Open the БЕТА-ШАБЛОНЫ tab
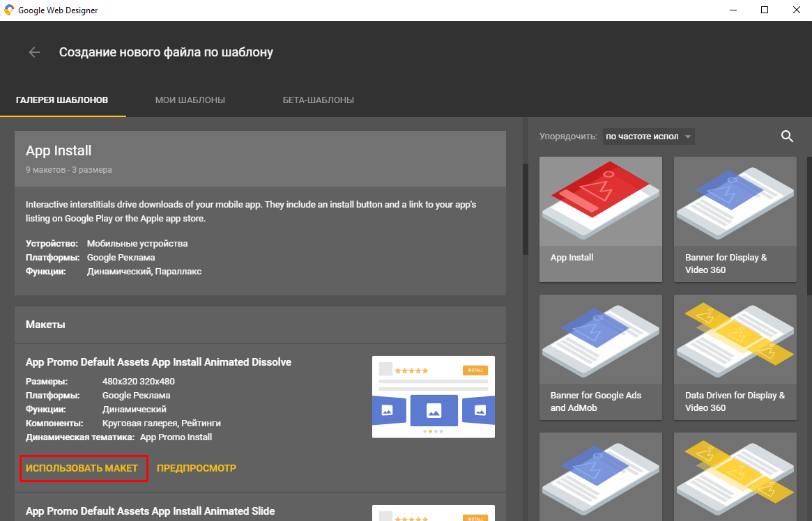Screen dimensions: 812x521 click(318, 100)
